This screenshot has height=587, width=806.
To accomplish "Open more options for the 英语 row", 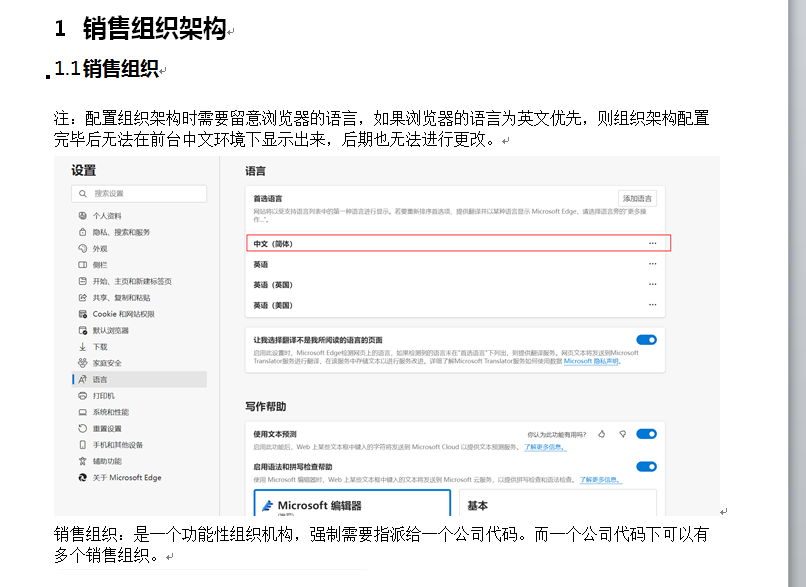I will coord(652,264).
